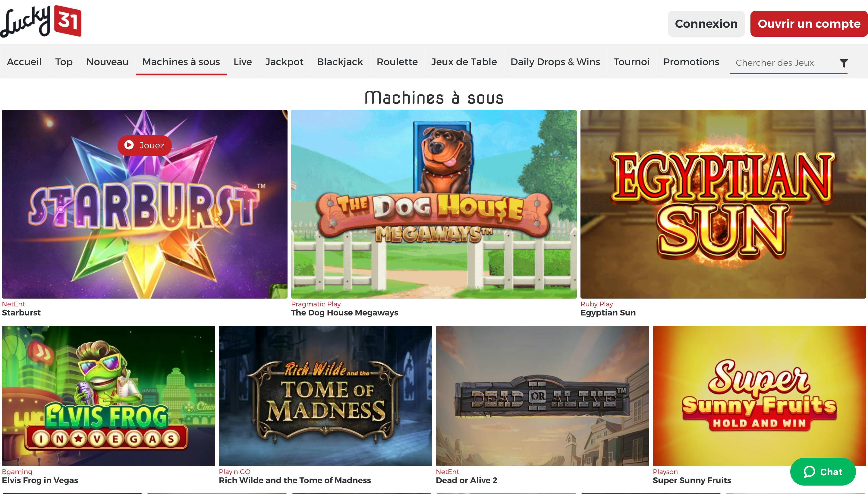This screenshot has width=868, height=494.
Task: Click the Playson provider label
Action: click(x=665, y=472)
